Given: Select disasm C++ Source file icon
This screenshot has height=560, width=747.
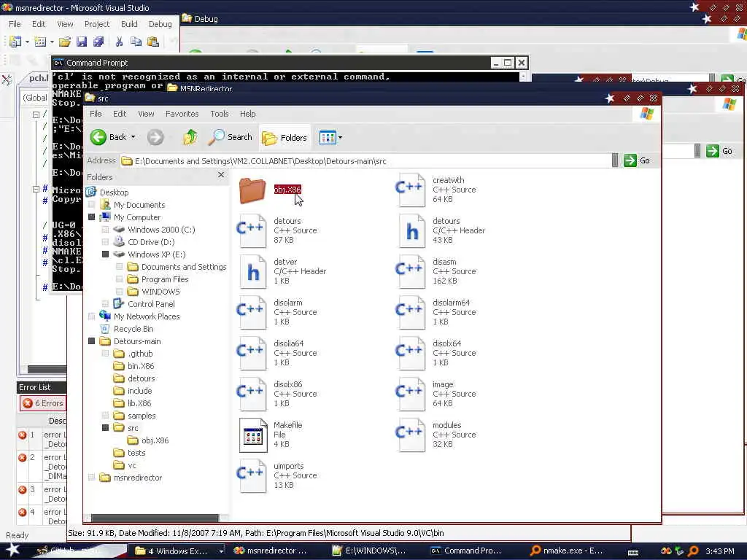Looking at the screenshot, I should pos(410,272).
